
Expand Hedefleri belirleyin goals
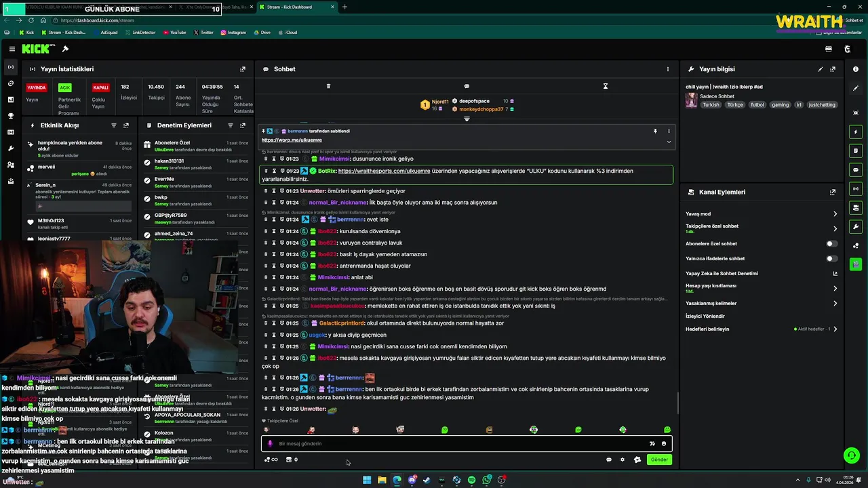click(x=835, y=329)
